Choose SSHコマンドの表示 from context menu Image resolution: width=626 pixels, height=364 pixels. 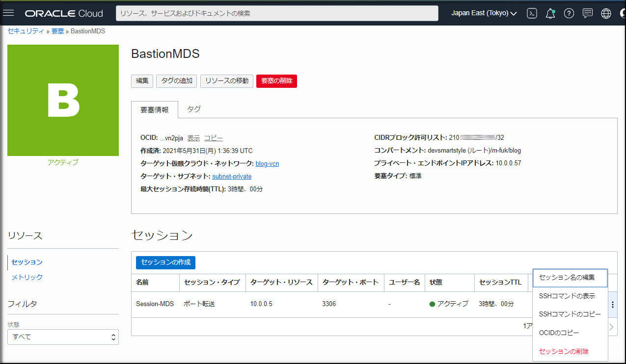tap(570, 296)
